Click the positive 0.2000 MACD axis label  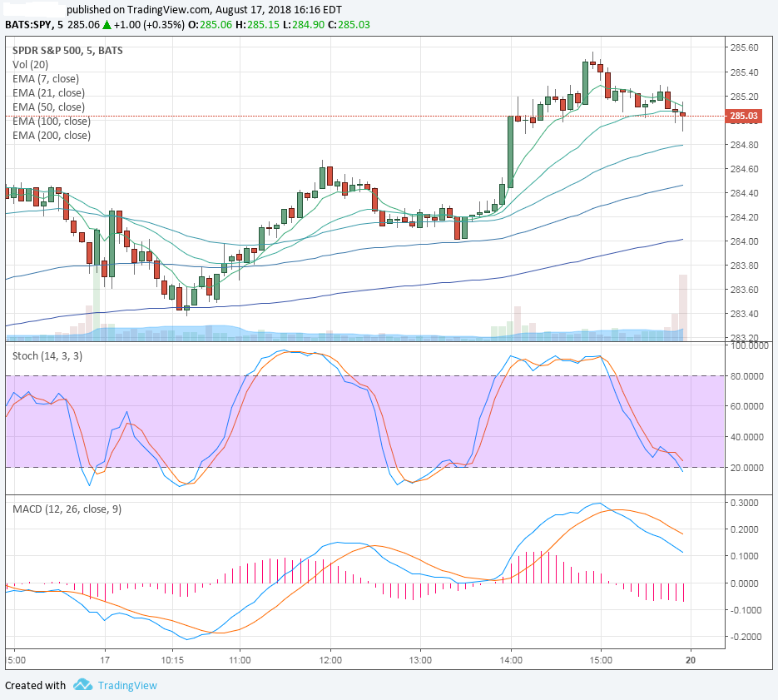pyautogui.click(x=744, y=529)
